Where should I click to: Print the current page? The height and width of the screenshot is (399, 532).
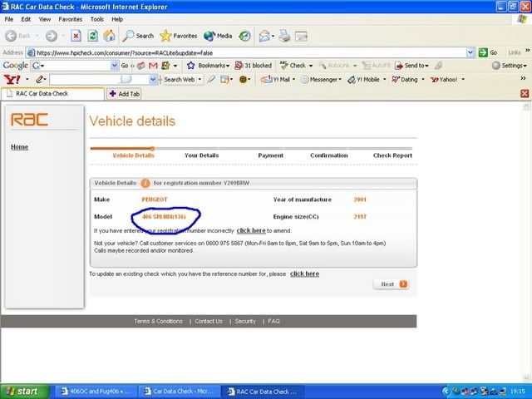[x=284, y=36]
